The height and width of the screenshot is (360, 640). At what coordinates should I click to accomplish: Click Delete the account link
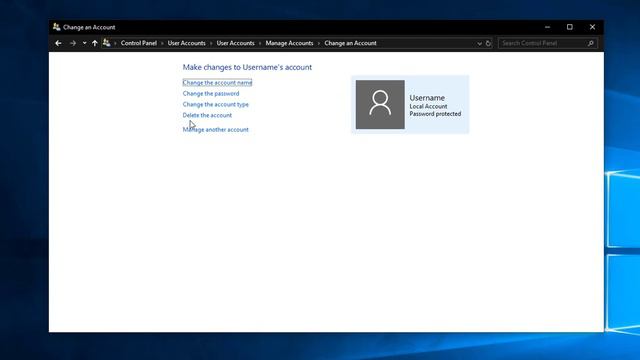pos(207,115)
